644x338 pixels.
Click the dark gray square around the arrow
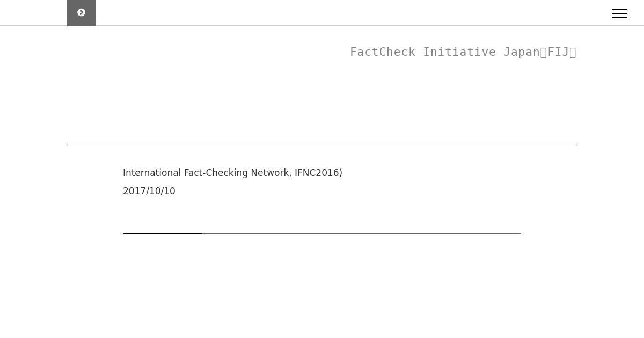point(82,13)
